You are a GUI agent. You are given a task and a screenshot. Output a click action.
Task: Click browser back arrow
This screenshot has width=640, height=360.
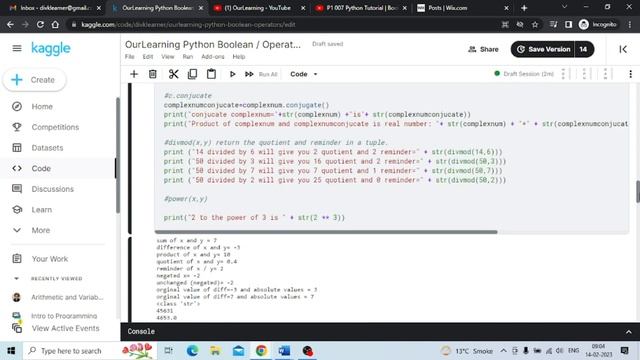[x=10, y=24]
